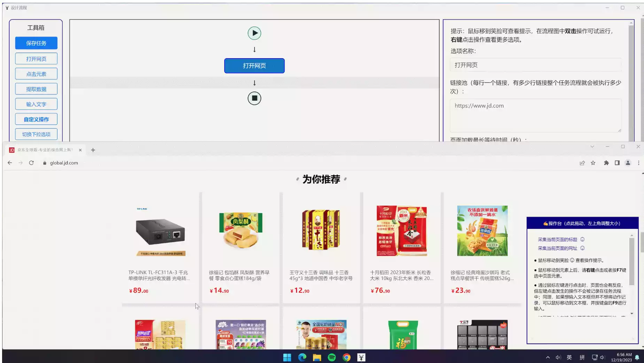Click the play start node in the flowchart

254,33
